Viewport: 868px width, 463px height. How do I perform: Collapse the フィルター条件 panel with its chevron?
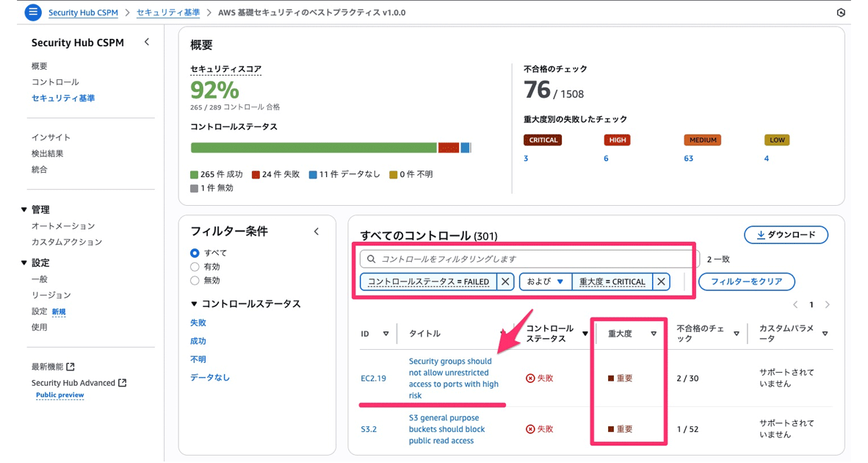coord(316,231)
